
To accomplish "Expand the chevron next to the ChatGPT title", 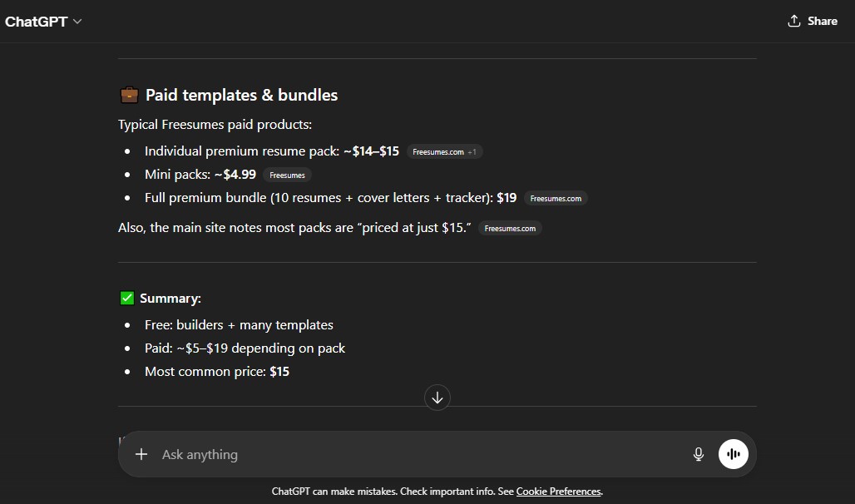I will coord(76,22).
